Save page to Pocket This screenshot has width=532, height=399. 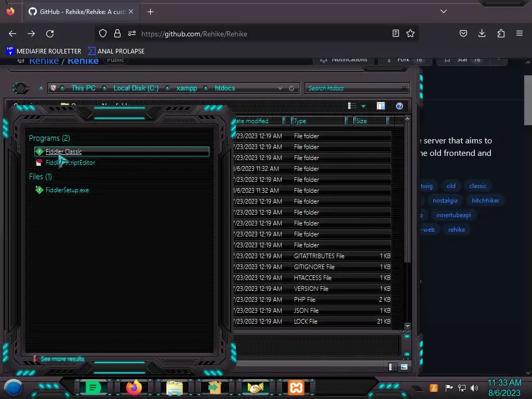click(x=463, y=33)
